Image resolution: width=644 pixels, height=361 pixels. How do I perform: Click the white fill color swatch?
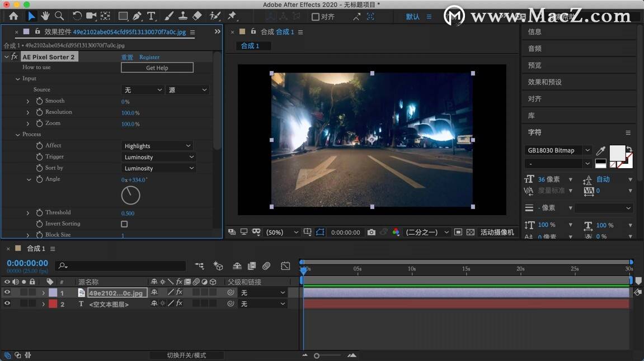coord(617,153)
